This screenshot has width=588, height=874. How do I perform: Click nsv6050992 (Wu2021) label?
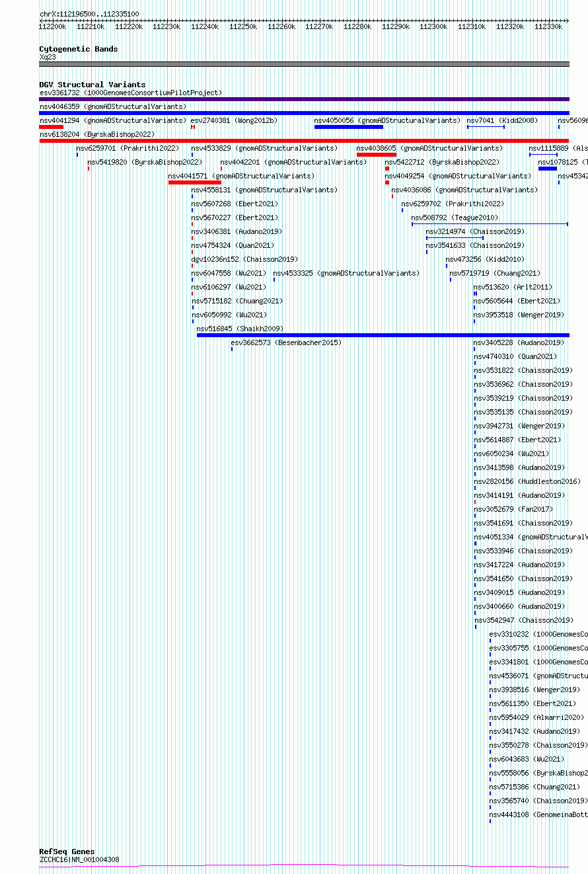coord(229,315)
